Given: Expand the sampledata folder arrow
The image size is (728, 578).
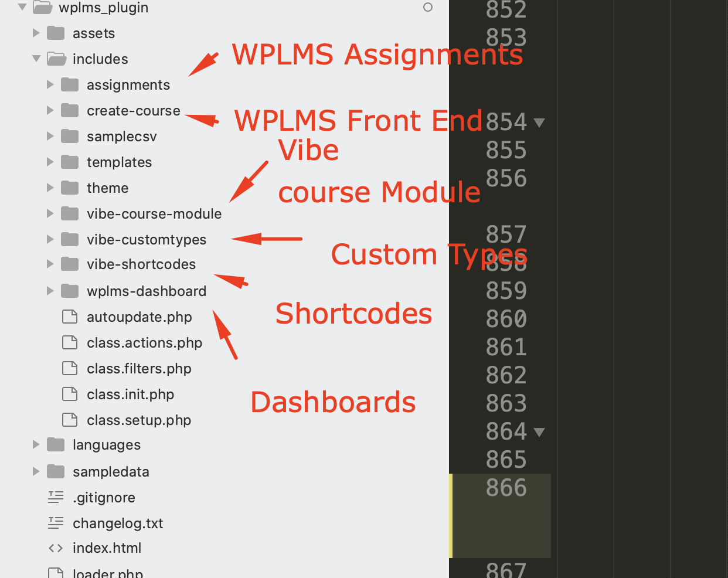Looking at the screenshot, I should 36,472.
